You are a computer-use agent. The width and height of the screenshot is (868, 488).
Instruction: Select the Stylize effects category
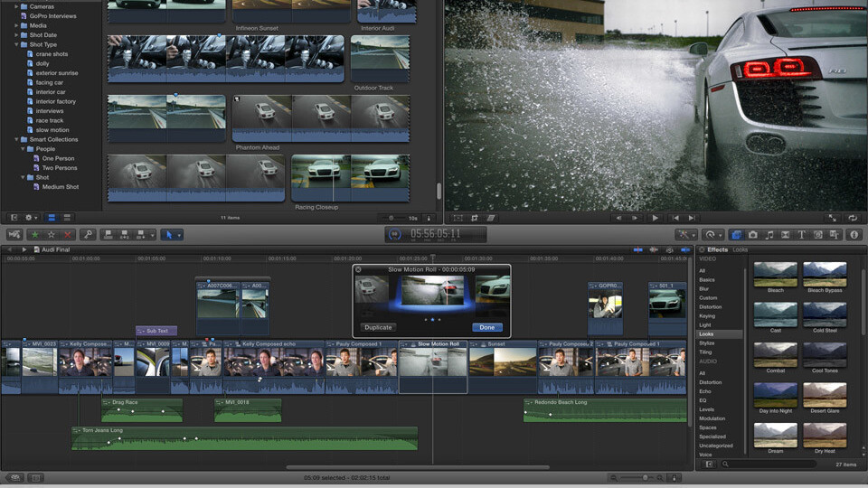pos(707,343)
